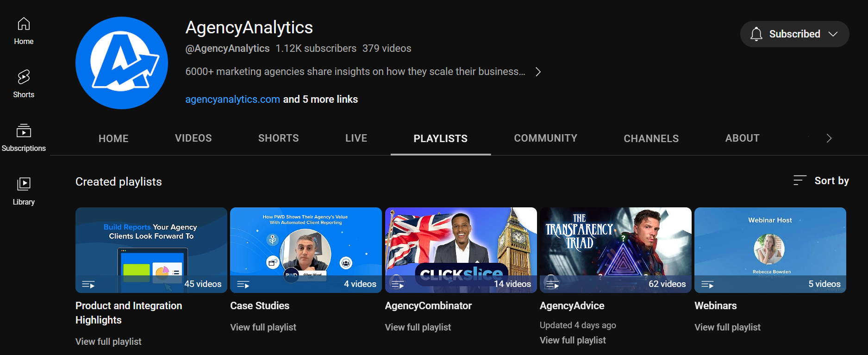This screenshot has width=868, height=355.
Task: Open the AgencyCombinator playlist title
Action: (x=428, y=306)
